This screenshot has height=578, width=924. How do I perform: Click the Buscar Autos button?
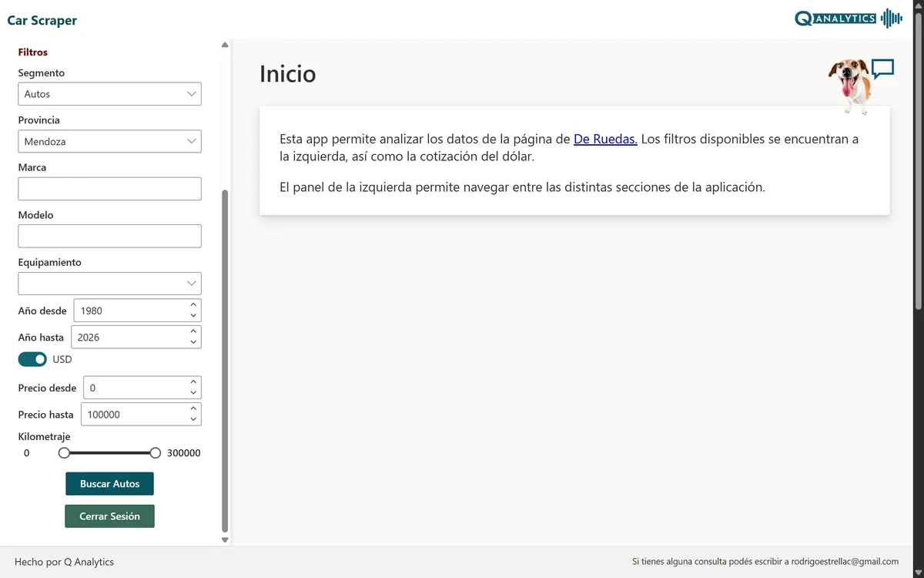pyautogui.click(x=109, y=484)
